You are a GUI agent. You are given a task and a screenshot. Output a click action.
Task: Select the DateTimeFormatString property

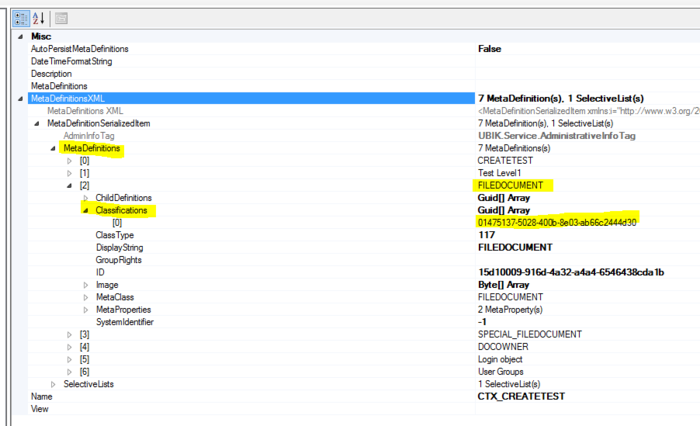click(71, 61)
